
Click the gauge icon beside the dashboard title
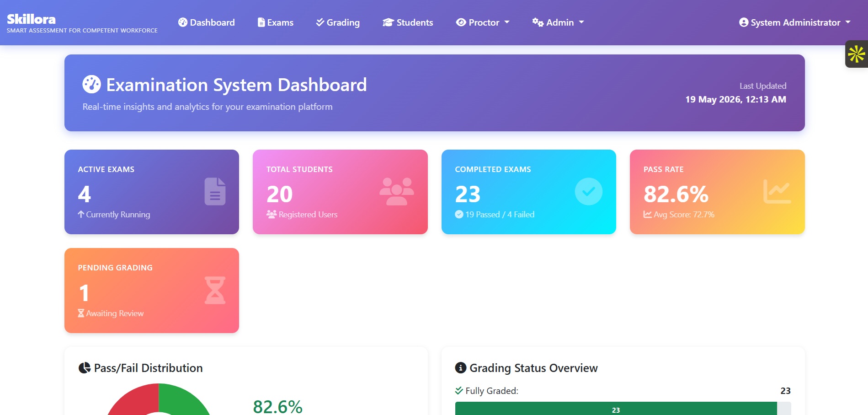91,85
